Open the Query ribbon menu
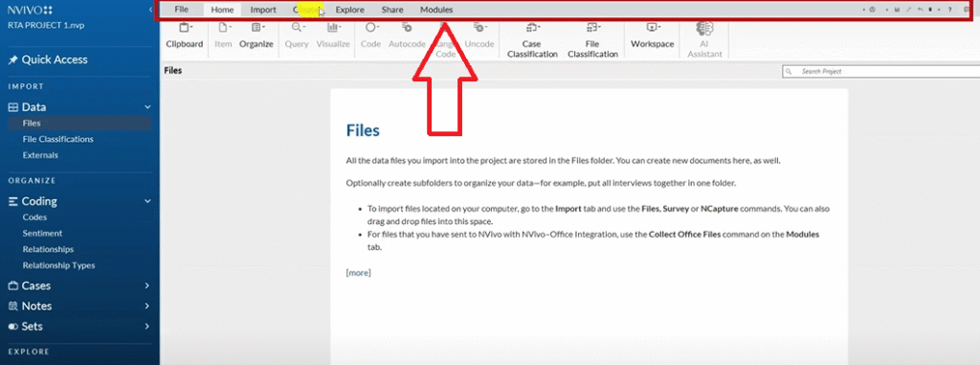Screen dimensions: 980x365 click(297, 35)
